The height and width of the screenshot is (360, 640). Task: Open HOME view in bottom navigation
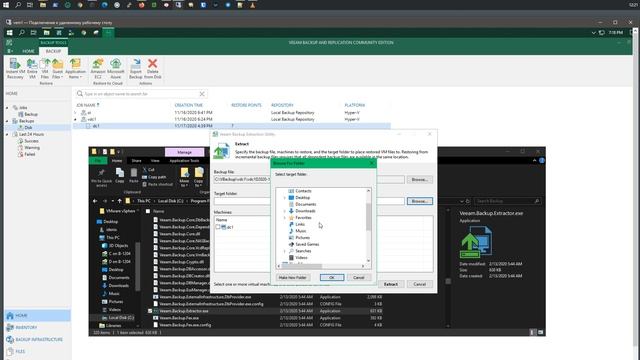point(37,316)
